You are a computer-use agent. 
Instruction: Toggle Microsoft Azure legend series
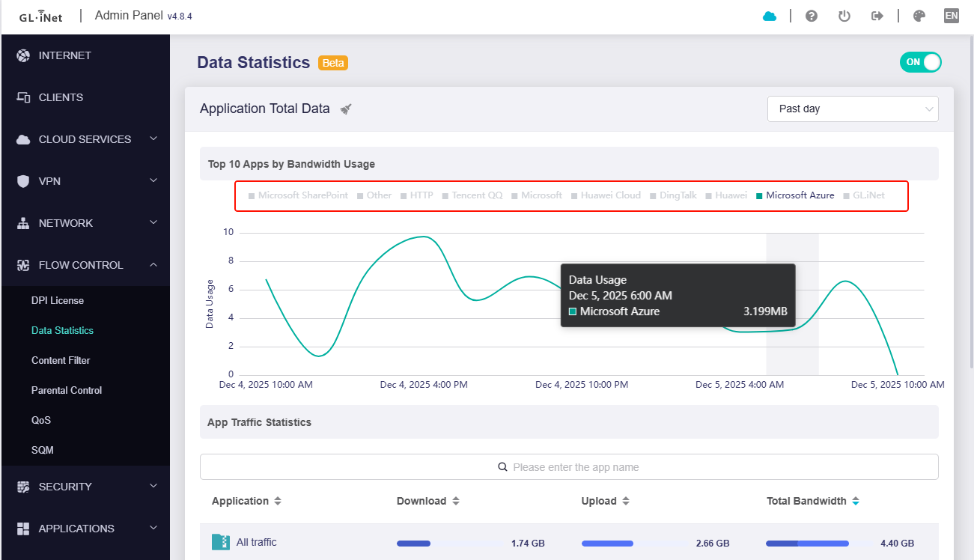tap(795, 195)
